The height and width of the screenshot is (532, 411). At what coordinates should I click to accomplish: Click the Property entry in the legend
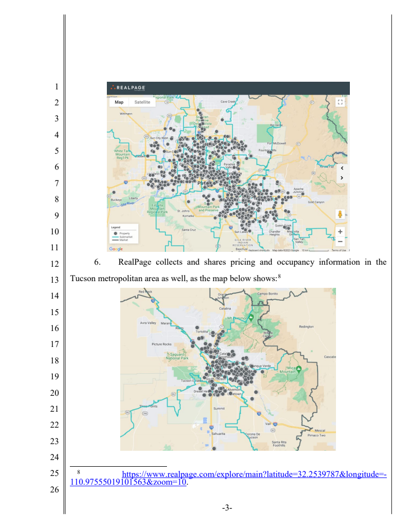[123, 233]
